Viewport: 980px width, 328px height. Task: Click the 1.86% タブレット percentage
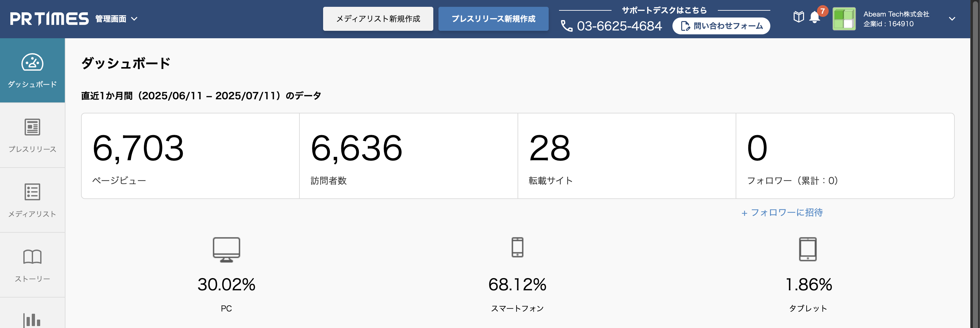[x=809, y=284]
